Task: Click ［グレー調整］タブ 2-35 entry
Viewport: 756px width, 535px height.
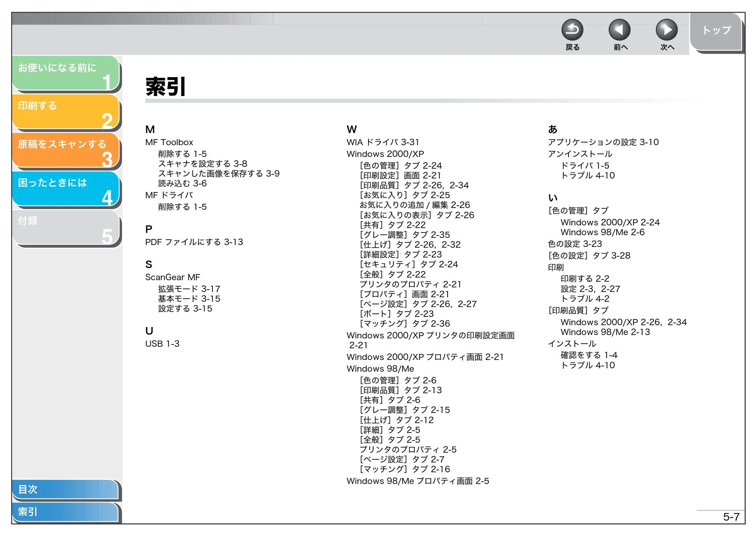Action: tap(405, 235)
